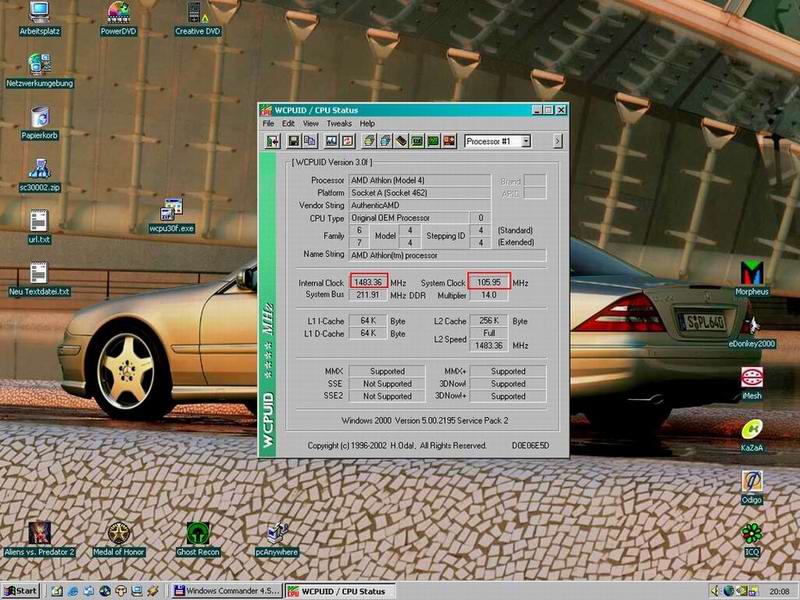Select the pcAnywhere shortcut
Screen dimensions: 800x600
tap(277, 539)
